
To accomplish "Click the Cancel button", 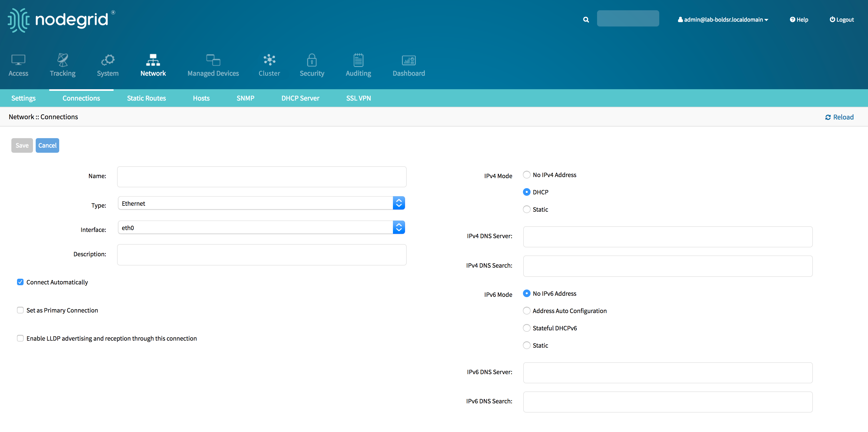I will tap(47, 145).
